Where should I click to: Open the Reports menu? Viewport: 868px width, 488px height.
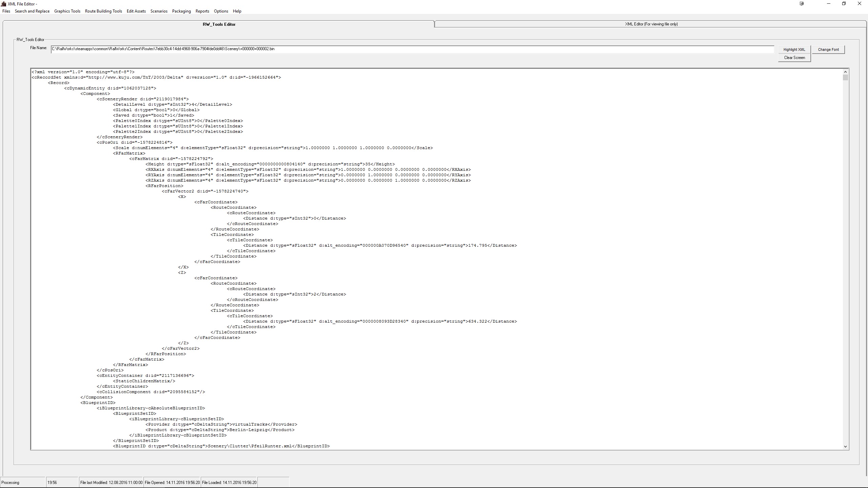(202, 11)
